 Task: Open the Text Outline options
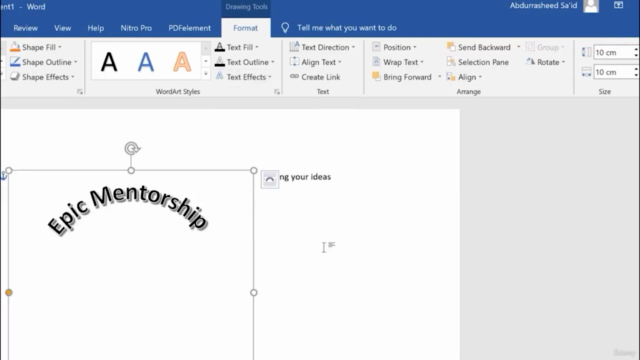244,62
